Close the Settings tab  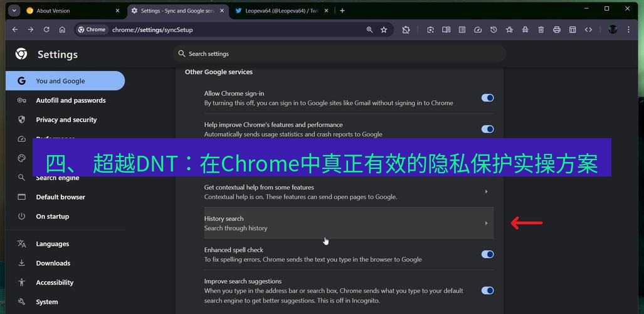click(x=222, y=11)
